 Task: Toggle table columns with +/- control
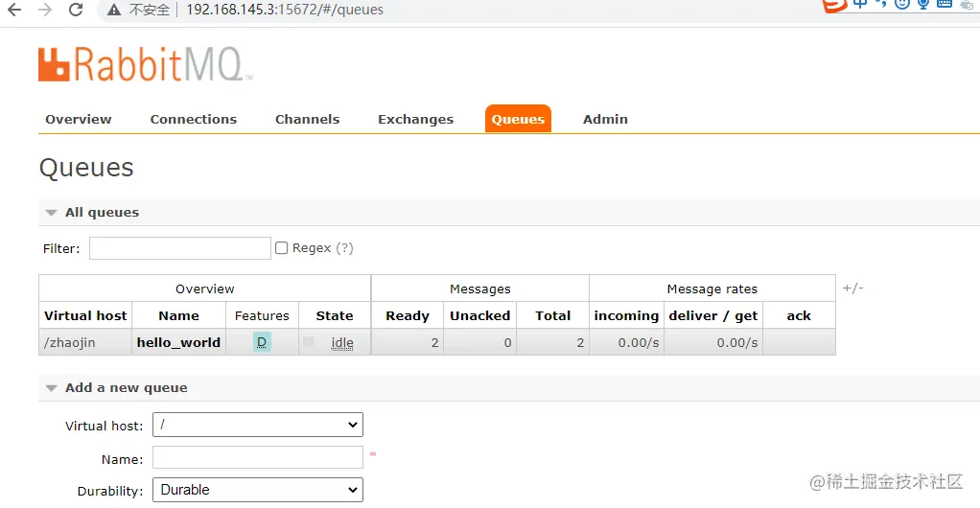(x=852, y=289)
